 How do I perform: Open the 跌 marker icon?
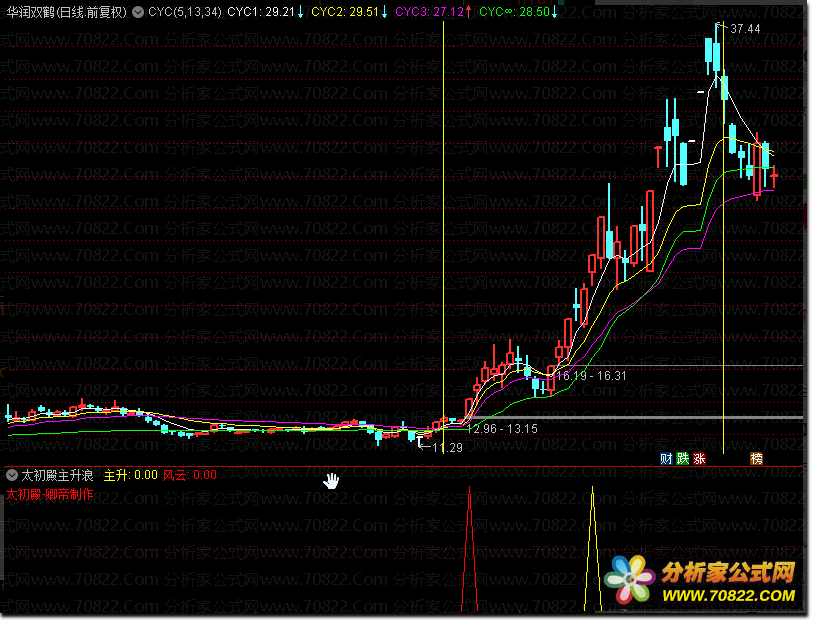[x=683, y=458]
